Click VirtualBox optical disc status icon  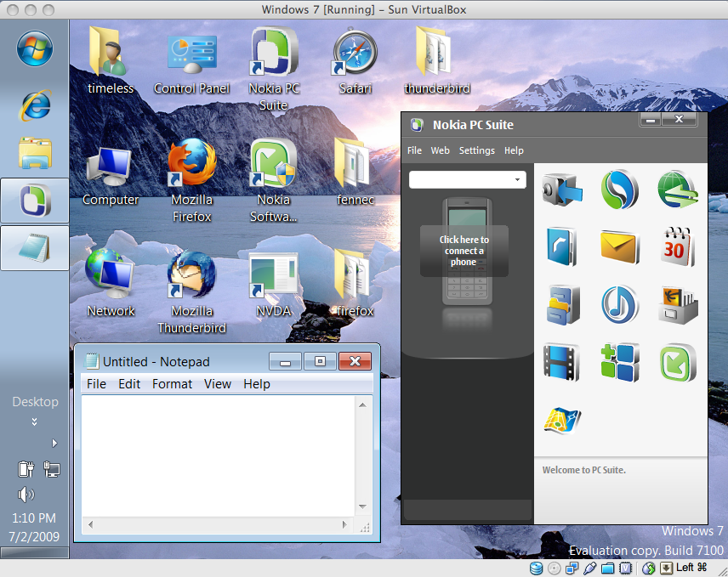[554, 569]
